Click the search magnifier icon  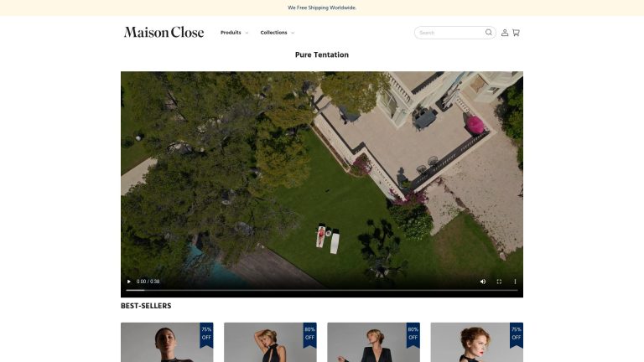coord(489,33)
